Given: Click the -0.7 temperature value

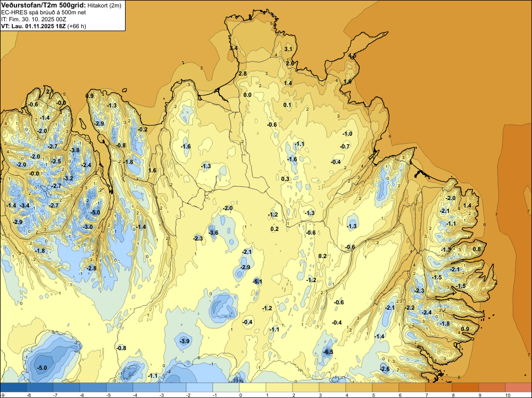Looking at the screenshot, I should pyautogui.click(x=345, y=146).
